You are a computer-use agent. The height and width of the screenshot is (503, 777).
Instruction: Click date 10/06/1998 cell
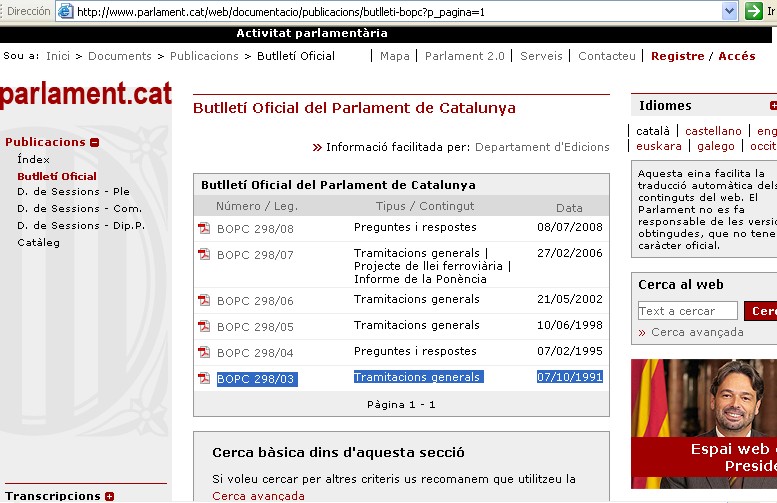(570, 325)
